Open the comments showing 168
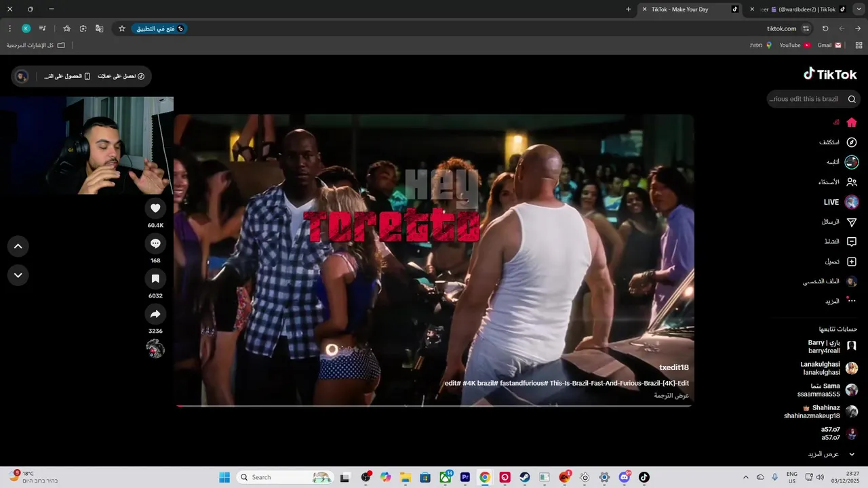868x488 pixels. [x=155, y=243]
